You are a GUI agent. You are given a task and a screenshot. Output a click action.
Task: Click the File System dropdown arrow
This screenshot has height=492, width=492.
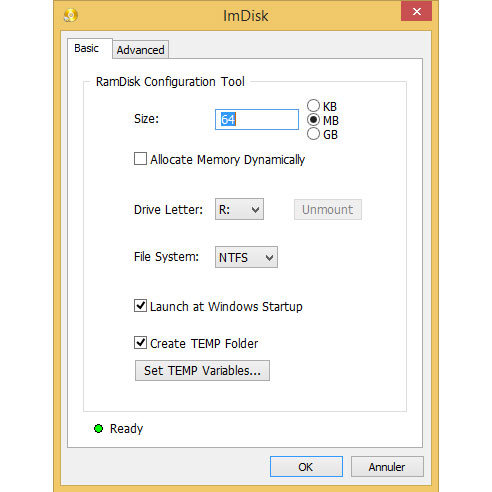click(x=269, y=257)
